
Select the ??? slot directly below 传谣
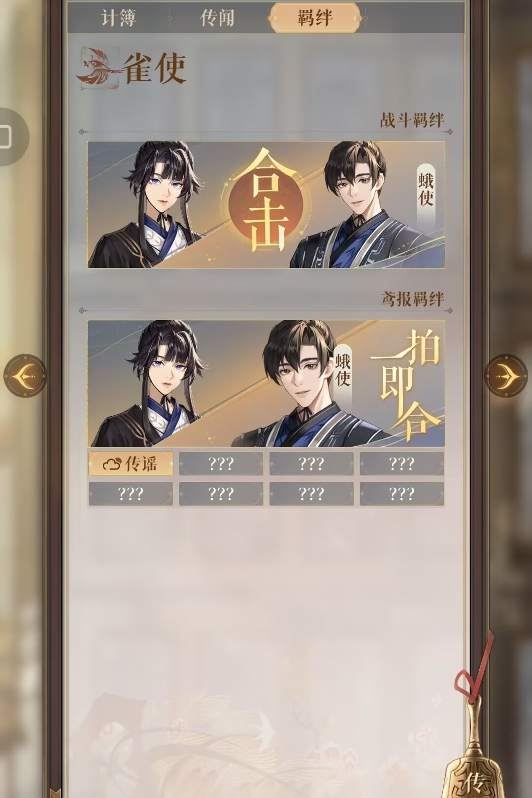131,494
